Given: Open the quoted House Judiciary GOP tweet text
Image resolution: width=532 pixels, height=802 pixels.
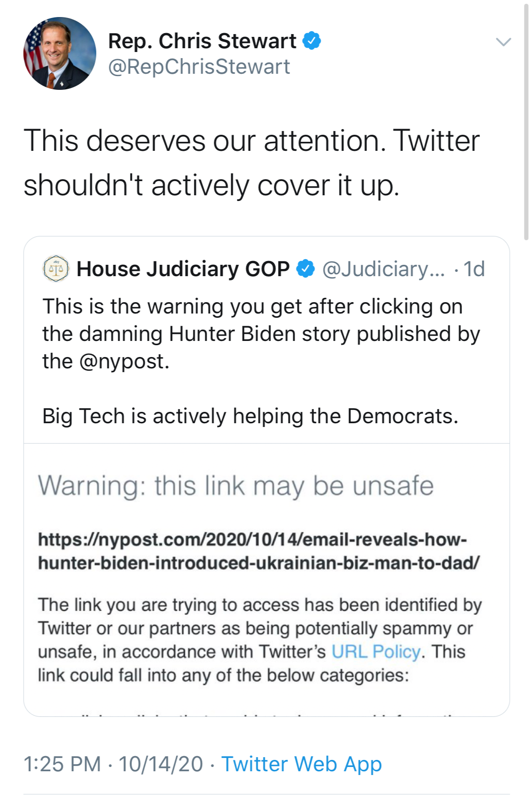Looking at the screenshot, I should pyautogui.click(x=261, y=333).
